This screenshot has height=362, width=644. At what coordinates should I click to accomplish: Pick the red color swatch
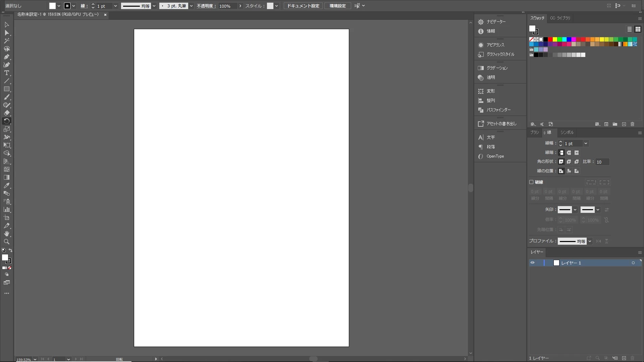pyautogui.click(x=550, y=40)
